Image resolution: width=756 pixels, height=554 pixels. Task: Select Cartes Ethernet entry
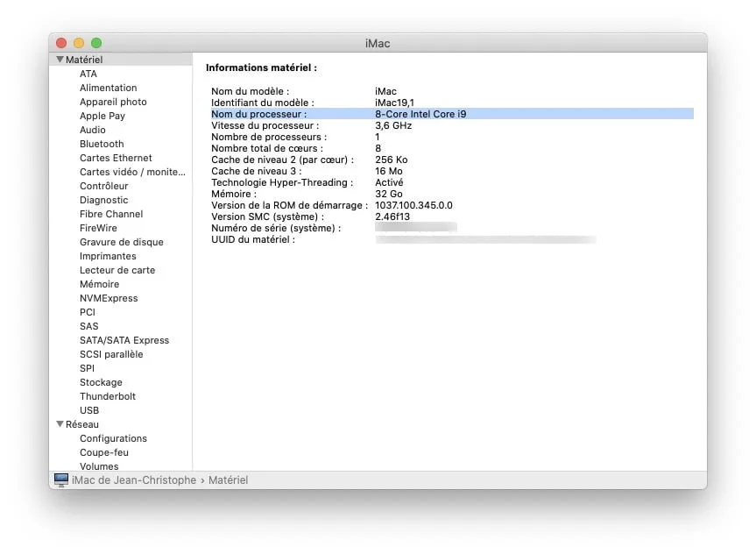point(116,158)
